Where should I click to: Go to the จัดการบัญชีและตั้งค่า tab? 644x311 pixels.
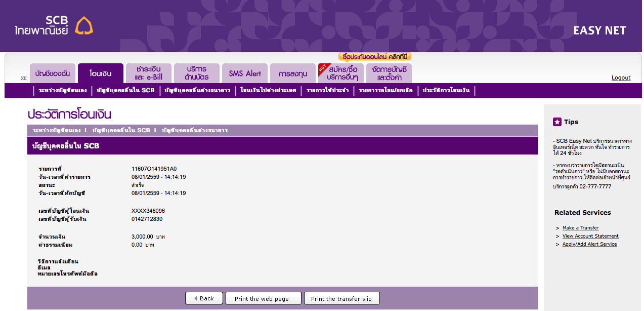tap(389, 73)
